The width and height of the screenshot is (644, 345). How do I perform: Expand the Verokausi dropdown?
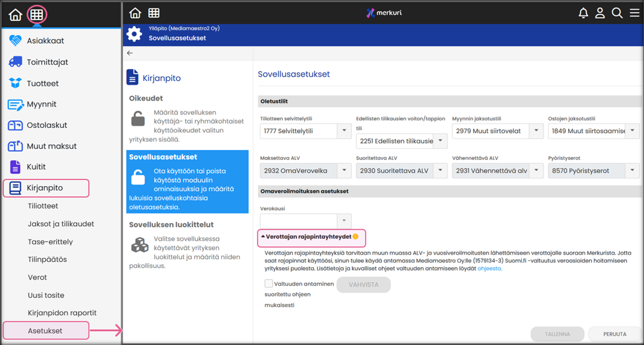[344, 221]
